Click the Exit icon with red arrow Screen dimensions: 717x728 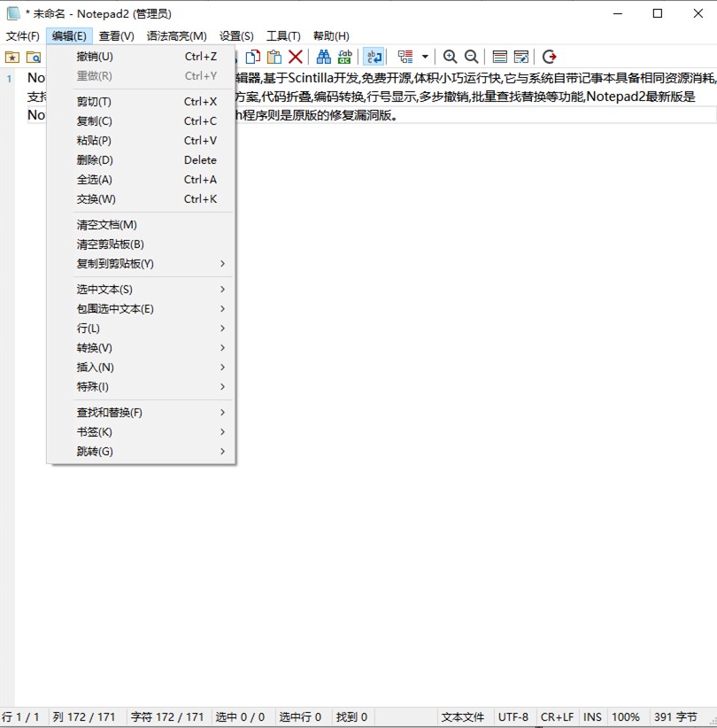[550, 57]
